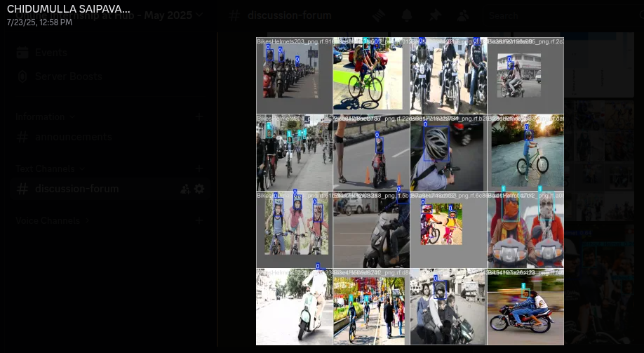Screen dimensions: 644x353
Task: Click the CHIDUMULLA SAIPAVA... author name
Action: (x=68, y=9)
